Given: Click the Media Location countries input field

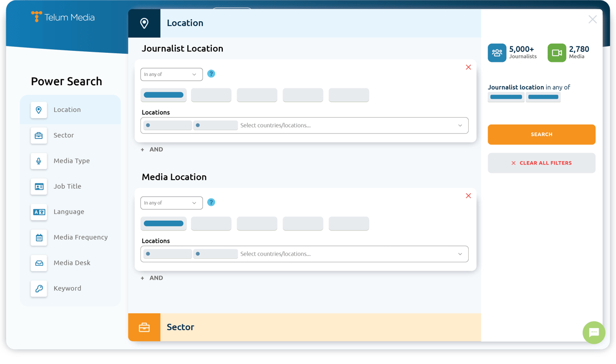Looking at the screenshot, I should [339, 254].
